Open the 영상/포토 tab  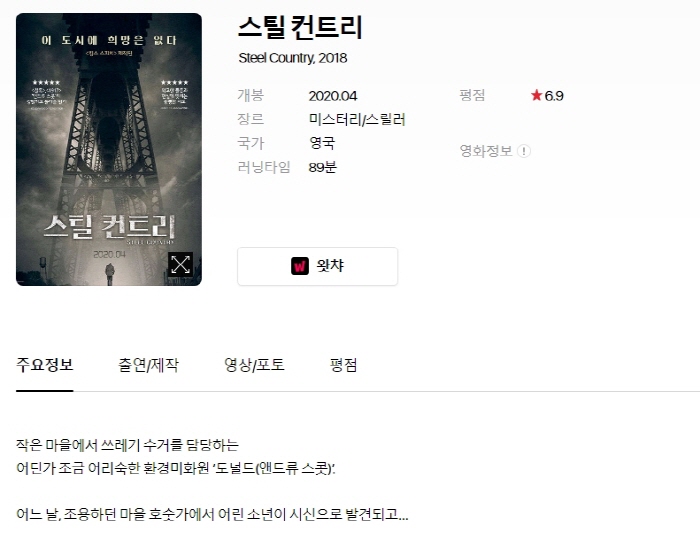254,365
